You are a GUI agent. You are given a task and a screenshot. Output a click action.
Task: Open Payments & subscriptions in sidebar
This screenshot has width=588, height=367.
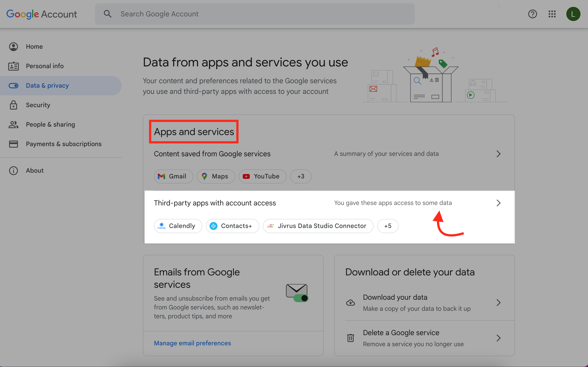click(61, 144)
